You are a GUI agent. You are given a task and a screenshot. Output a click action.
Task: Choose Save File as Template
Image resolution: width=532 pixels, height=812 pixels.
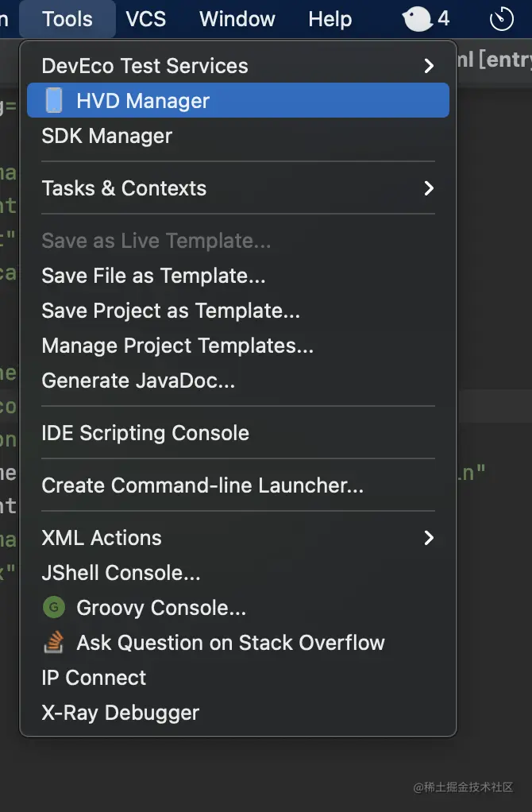(x=153, y=276)
